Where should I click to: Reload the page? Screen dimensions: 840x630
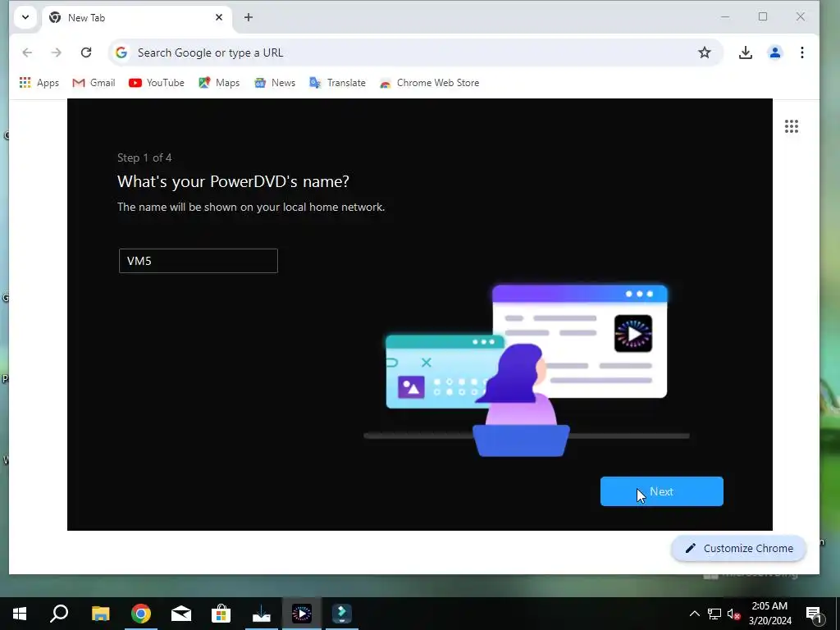pos(86,52)
